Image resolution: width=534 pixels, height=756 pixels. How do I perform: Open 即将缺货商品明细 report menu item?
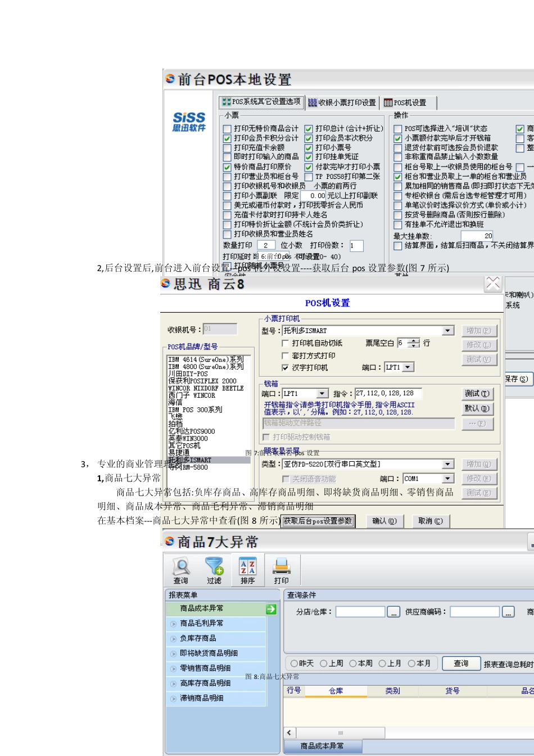(x=216, y=654)
